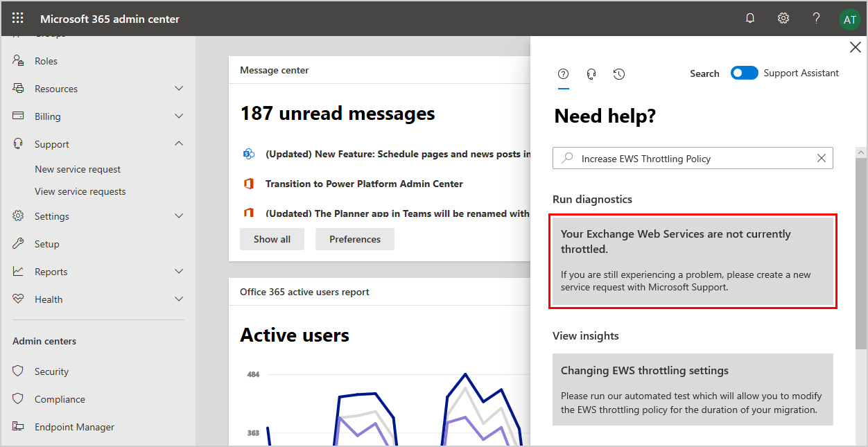Open the history clock icon in help pane
This screenshot has height=447, width=868.
(x=619, y=74)
